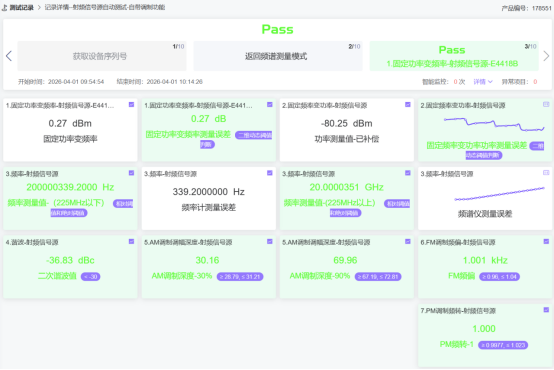Image resolution: width=554 pixels, height=370 pixels.
Task: Click 功率测量值-已补偿 label
Action: [x=347, y=139]
